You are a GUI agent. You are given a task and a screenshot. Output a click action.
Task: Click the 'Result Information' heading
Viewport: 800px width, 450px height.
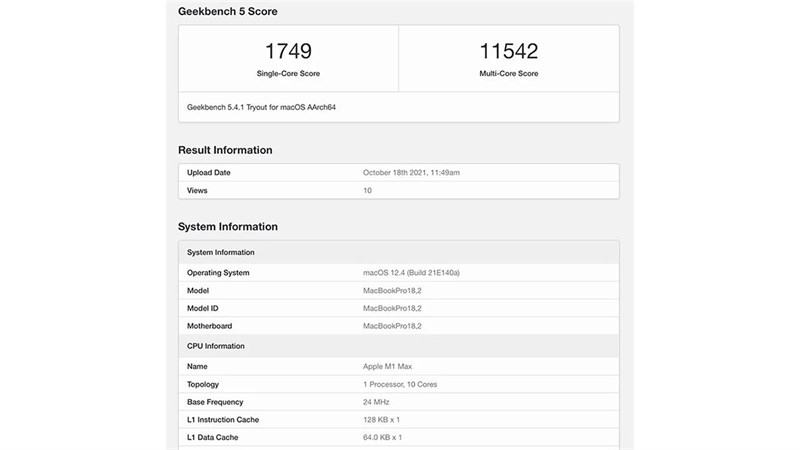(225, 150)
